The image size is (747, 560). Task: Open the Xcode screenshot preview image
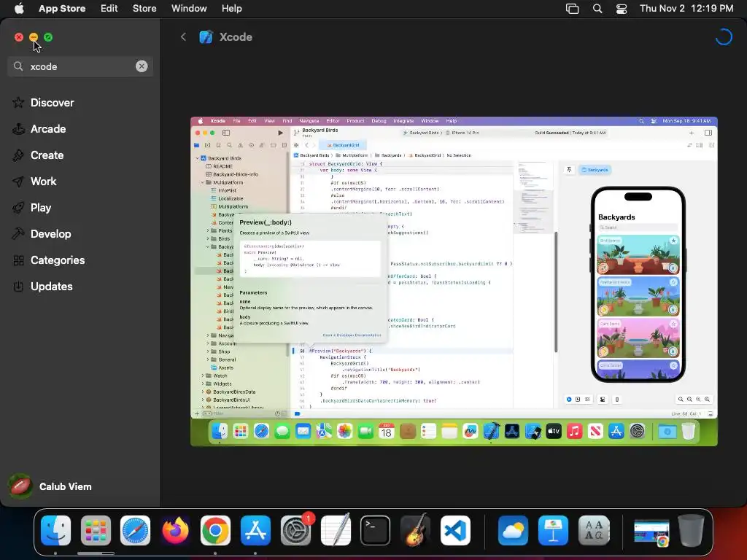(x=454, y=281)
